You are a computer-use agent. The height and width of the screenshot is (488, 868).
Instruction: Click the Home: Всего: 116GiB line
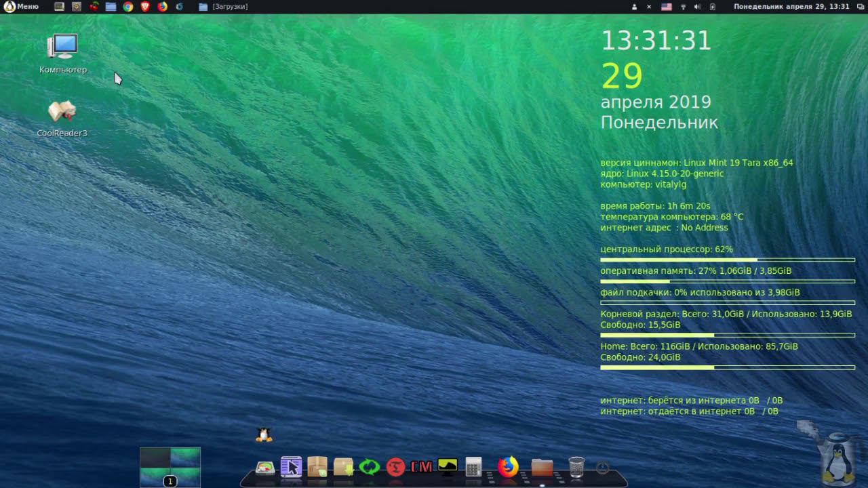pos(699,346)
